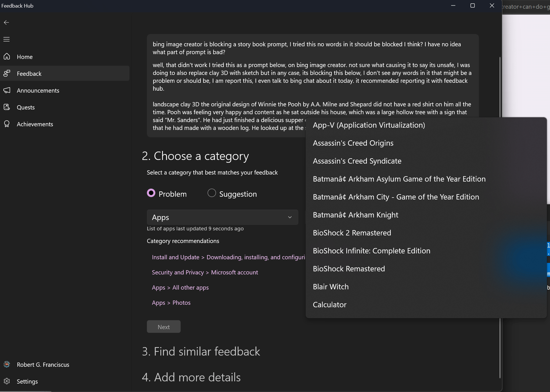This screenshot has height=392, width=550.
Task: Click Security and Privacy > Microsoft account link
Action: (205, 272)
